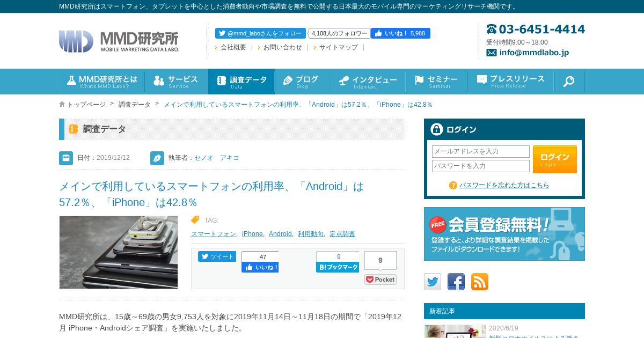
Task: Open the sidebar Facebook icon
Action: pyautogui.click(x=456, y=282)
